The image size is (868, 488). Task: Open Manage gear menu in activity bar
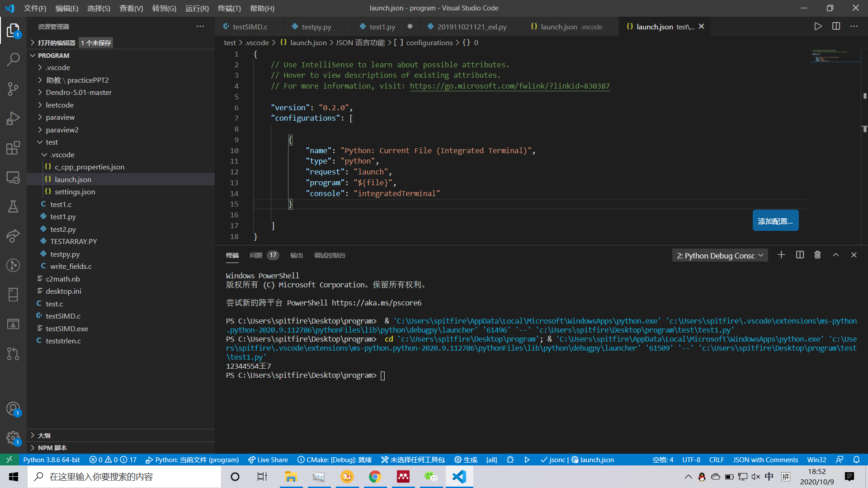pyautogui.click(x=13, y=438)
